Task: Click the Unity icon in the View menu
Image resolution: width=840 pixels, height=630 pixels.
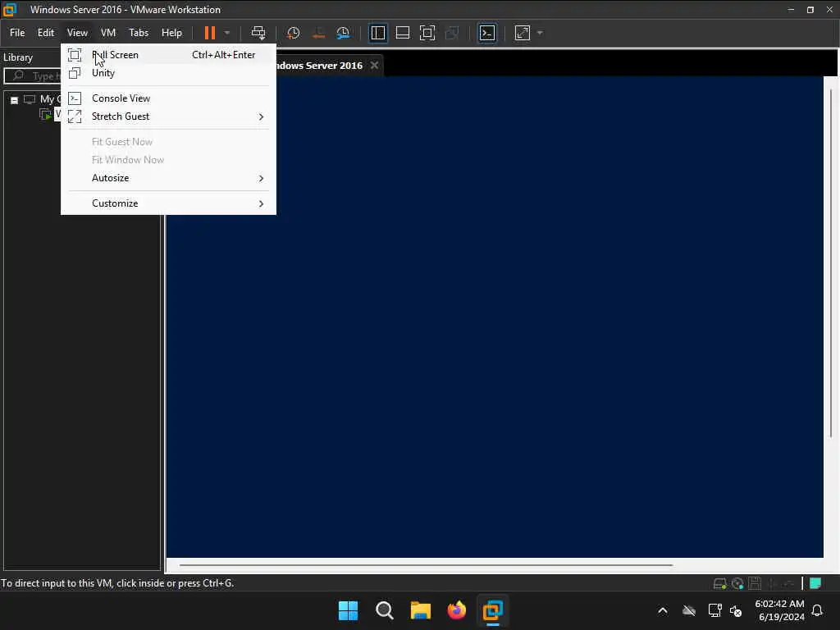Action: pyautogui.click(x=75, y=73)
